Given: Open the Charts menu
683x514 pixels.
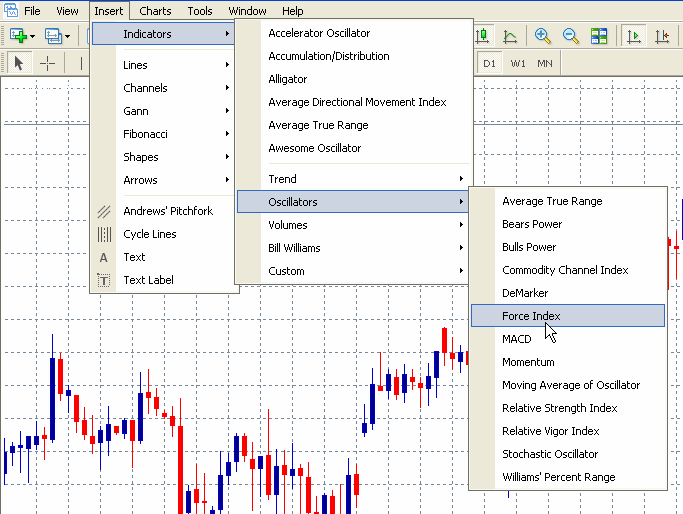Looking at the screenshot, I should click(155, 10).
